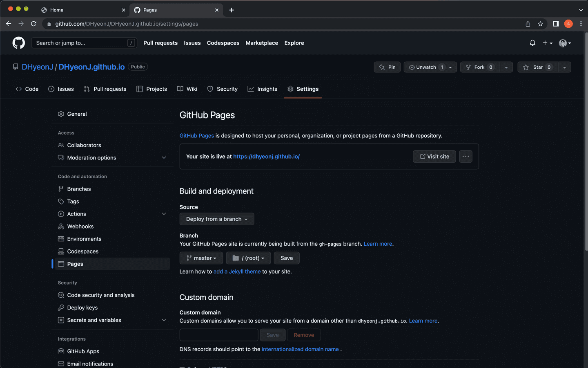588x368 pixels.
Task: Open Deploy keys settings
Action: 111,307
